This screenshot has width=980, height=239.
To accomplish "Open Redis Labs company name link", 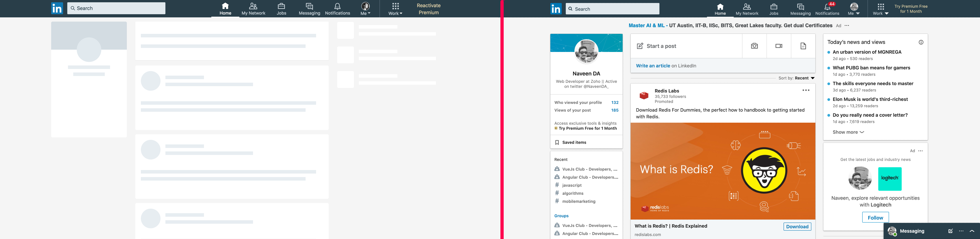I will (x=667, y=91).
